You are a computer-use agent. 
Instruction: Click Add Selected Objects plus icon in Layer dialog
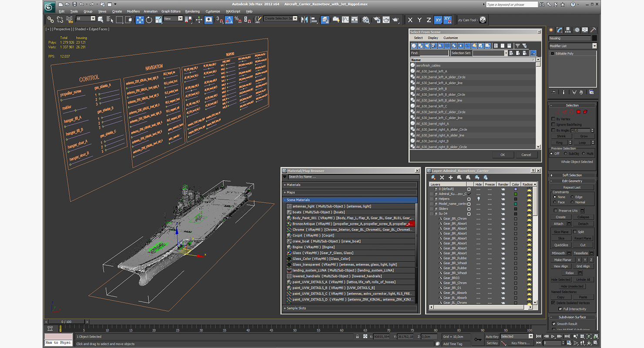coord(451,177)
